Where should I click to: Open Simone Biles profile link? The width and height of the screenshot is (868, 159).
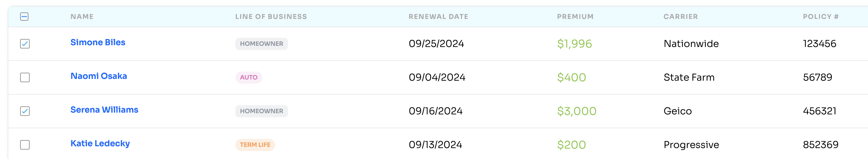tap(98, 42)
